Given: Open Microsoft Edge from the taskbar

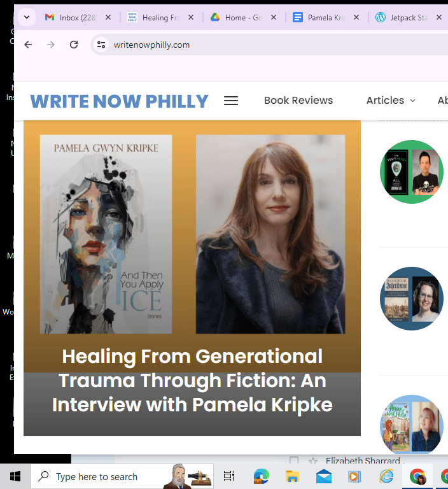Looking at the screenshot, I should tap(261, 476).
